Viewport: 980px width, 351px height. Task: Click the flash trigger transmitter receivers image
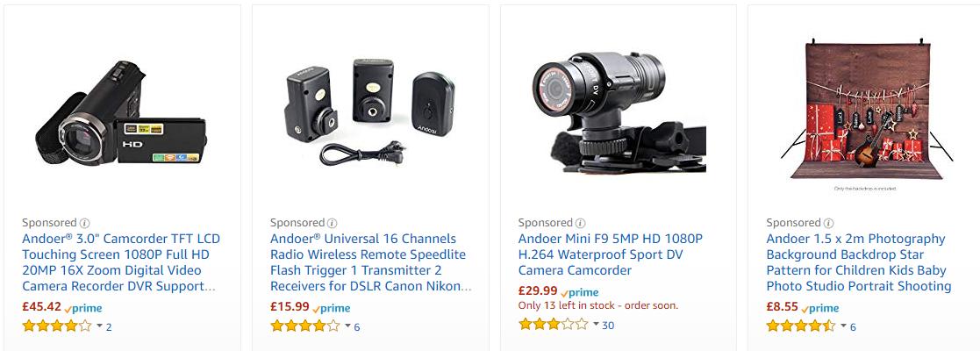(x=368, y=112)
